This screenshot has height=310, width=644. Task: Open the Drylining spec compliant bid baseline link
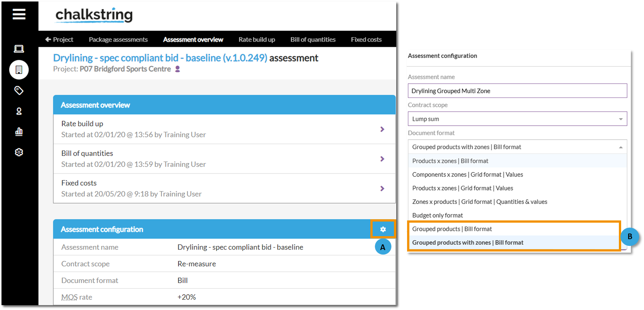point(160,58)
